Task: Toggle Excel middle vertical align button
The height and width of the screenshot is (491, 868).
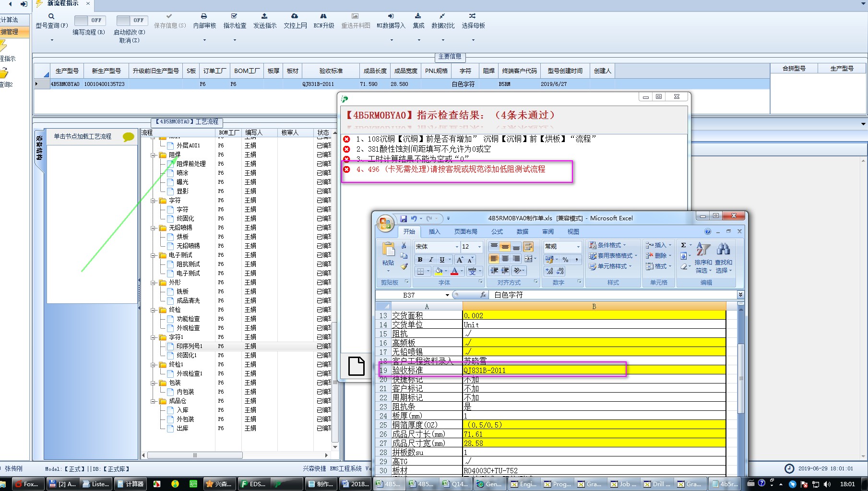Action: click(505, 247)
